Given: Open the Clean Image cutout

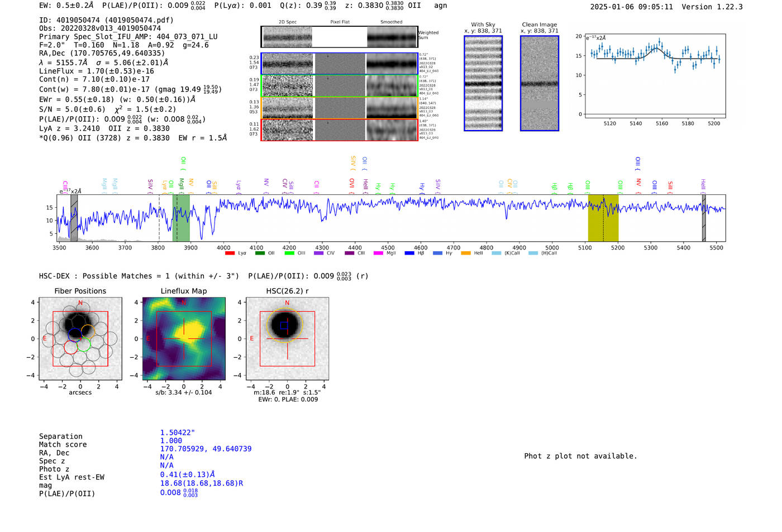Looking at the screenshot, I should click(540, 83).
